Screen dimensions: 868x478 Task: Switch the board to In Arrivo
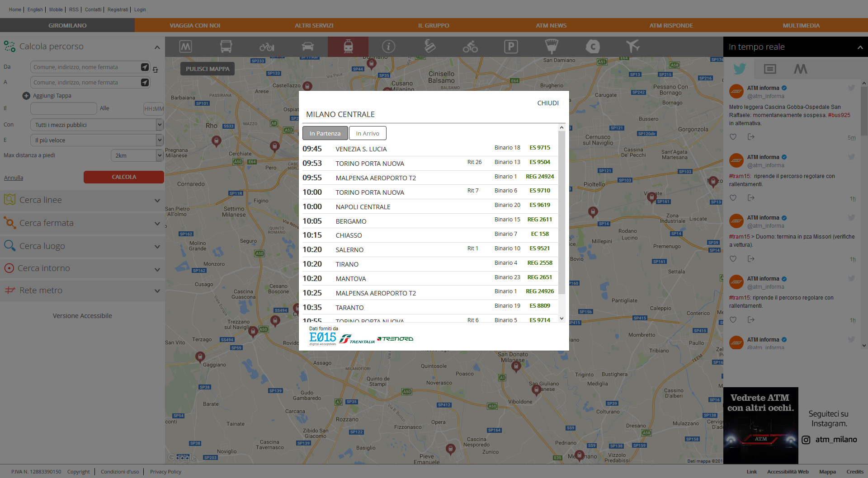tap(367, 133)
